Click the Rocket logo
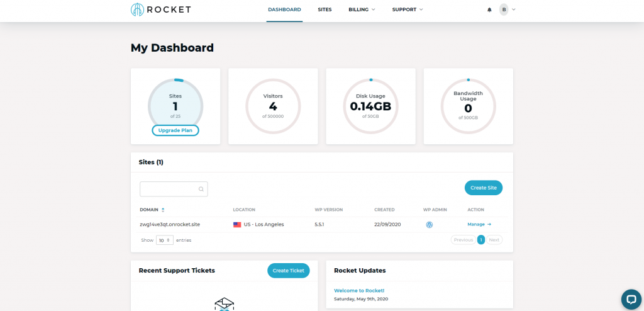Image resolution: width=644 pixels, height=311 pixels. 160,9
